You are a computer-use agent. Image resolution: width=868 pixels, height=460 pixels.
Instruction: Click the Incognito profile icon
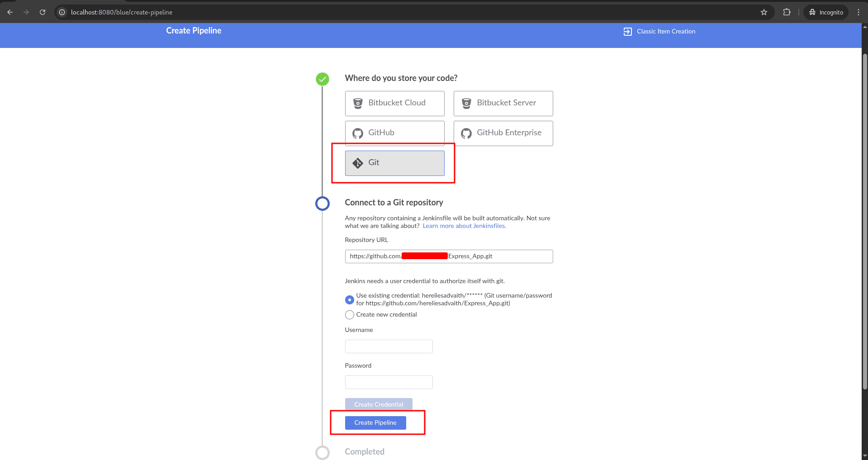pos(813,12)
